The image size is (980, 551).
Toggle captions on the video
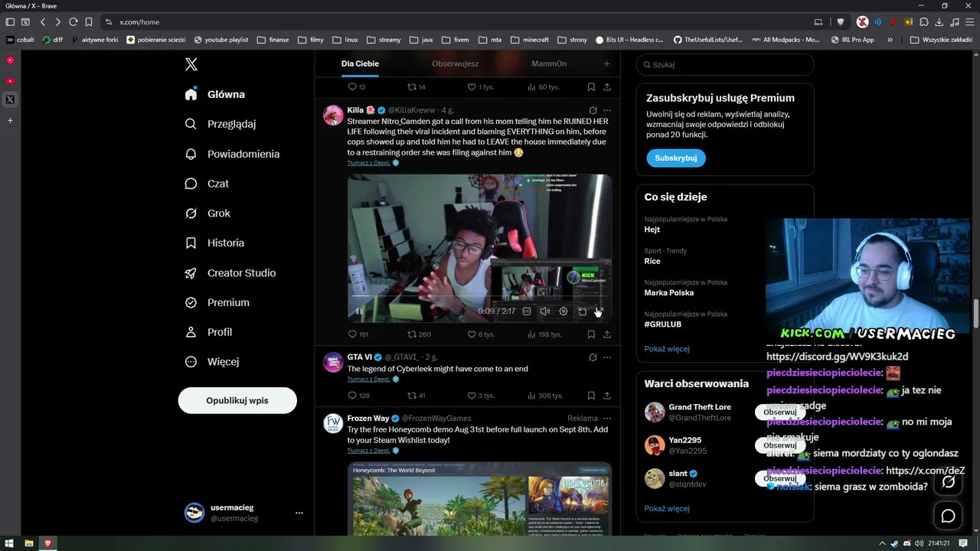[527, 311]
